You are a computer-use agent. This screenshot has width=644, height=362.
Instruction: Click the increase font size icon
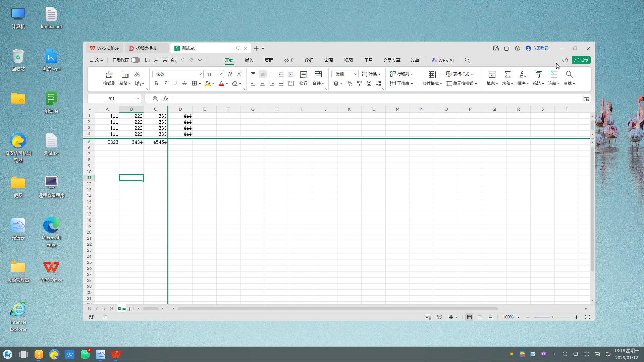pos(230,74)
